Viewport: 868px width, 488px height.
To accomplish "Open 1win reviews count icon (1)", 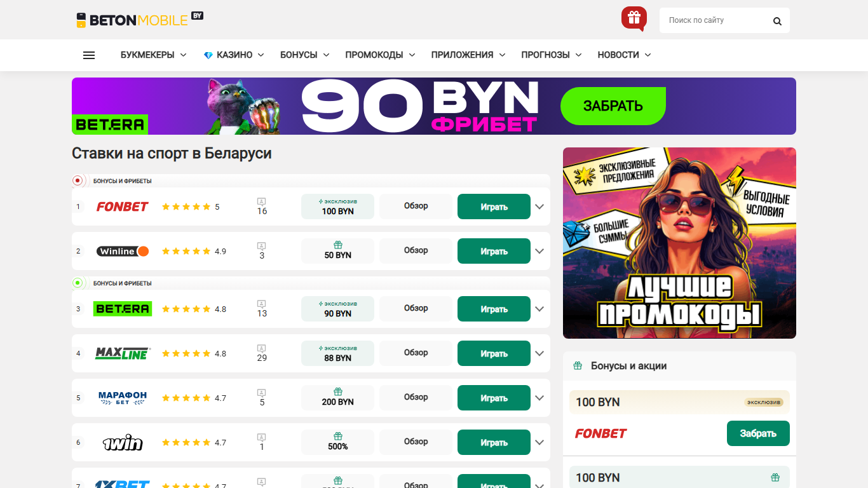I will (x=262, y=442).
